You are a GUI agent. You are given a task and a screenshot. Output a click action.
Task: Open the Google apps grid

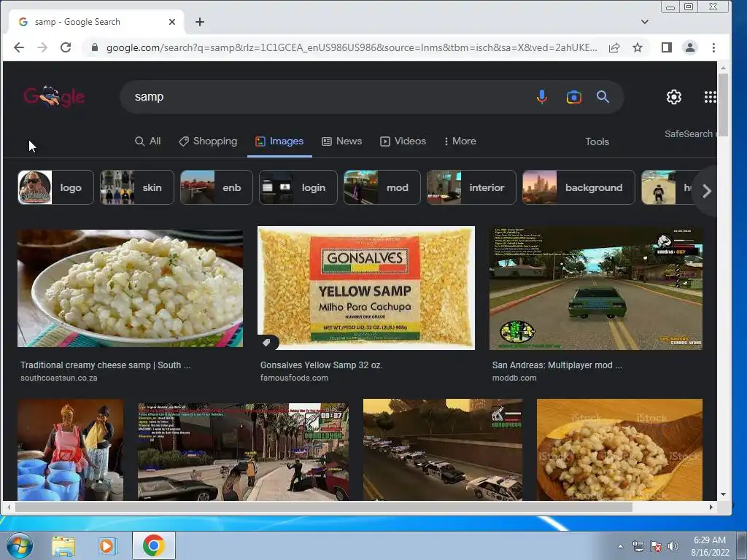coord(711,97)
